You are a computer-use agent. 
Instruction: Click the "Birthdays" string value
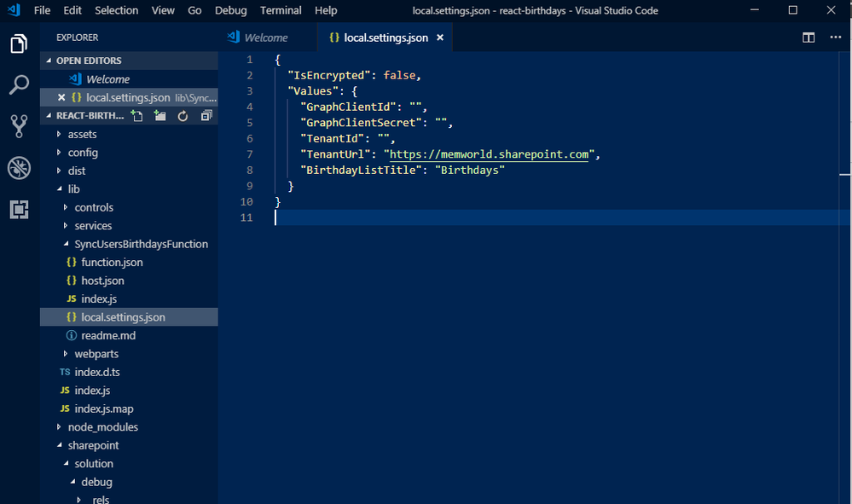pyautogui.click(x=470, y=170)
